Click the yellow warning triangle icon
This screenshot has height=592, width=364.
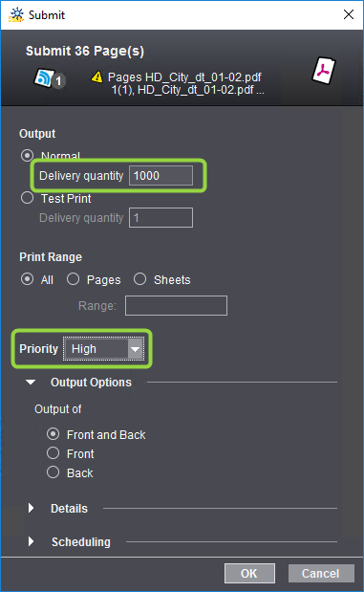coord(96,77)
